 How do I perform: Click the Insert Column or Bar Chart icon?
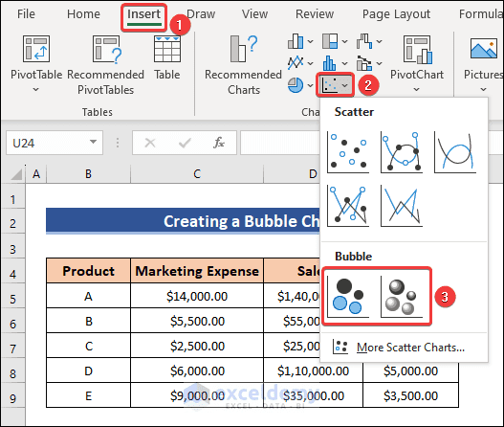[x=296, y=41]
